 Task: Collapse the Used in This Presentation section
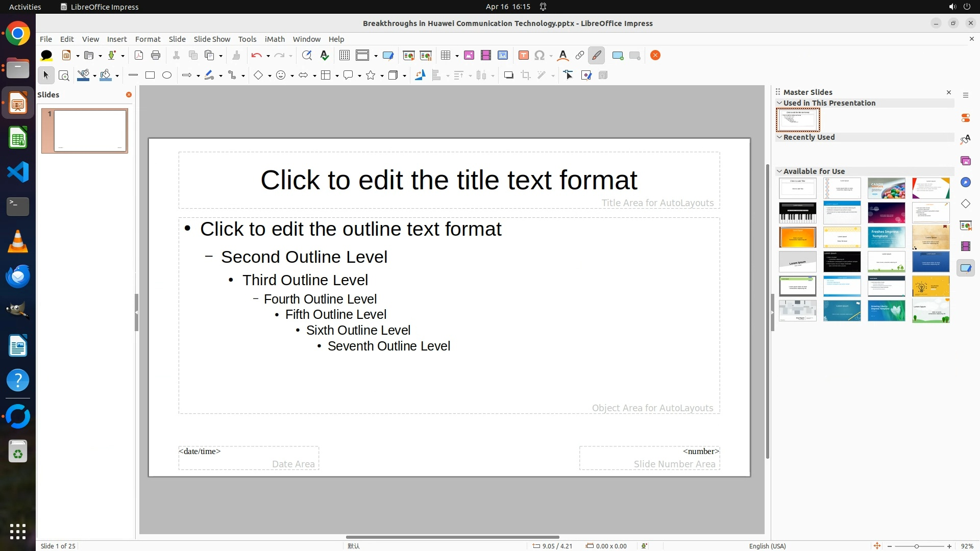pyautogui.click(x=779, y=103)
